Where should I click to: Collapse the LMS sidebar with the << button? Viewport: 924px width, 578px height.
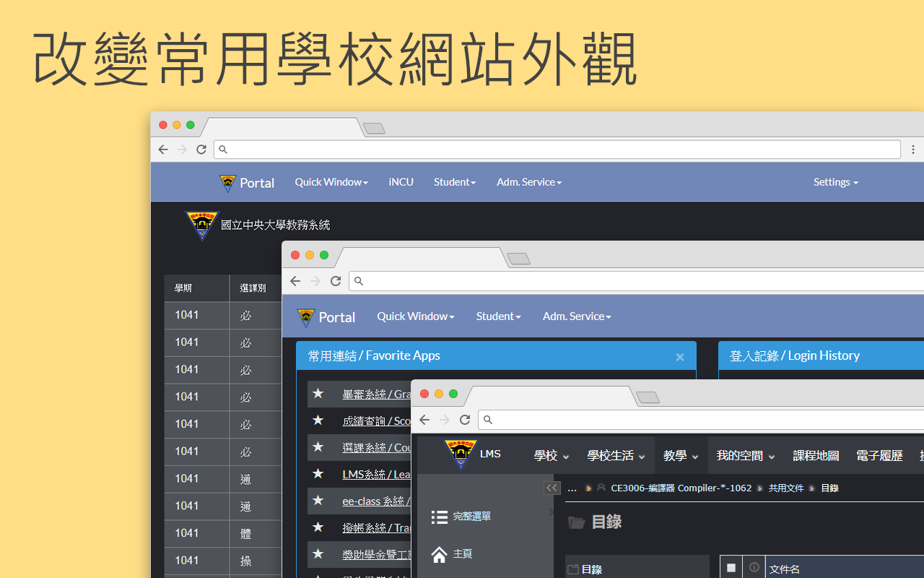552,488
